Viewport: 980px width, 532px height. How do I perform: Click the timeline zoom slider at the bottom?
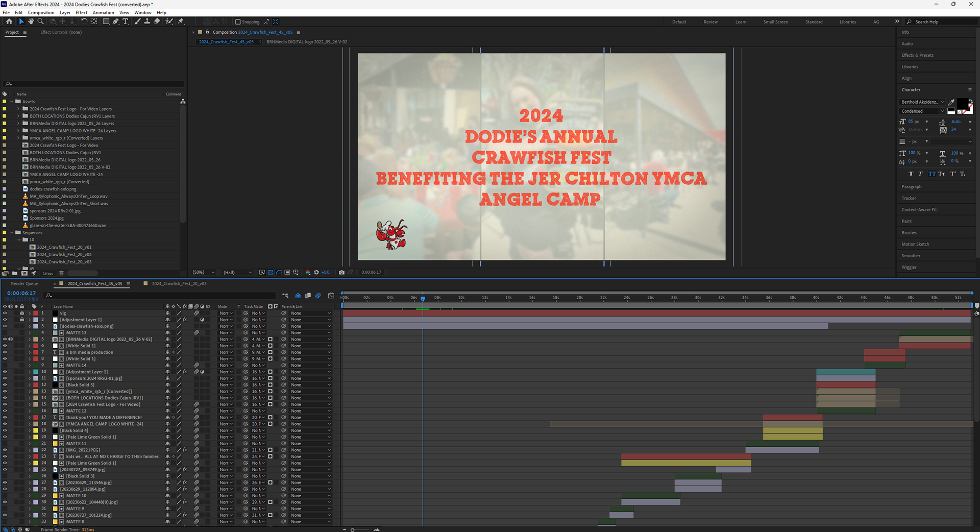click(x=360, y=529)
